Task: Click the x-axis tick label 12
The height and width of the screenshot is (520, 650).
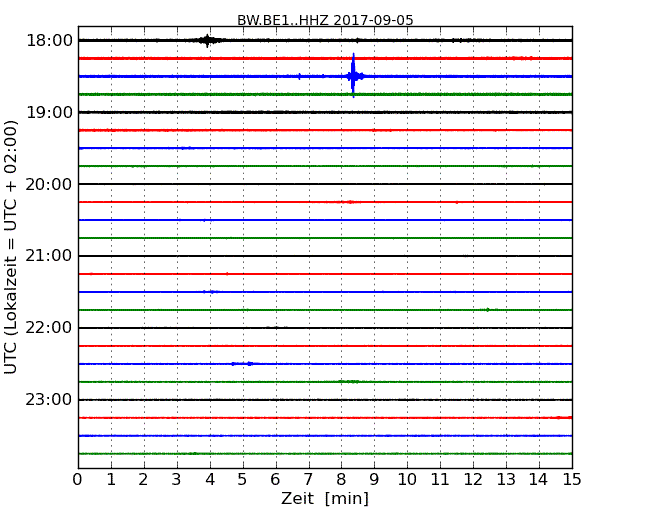Action: 473,480
